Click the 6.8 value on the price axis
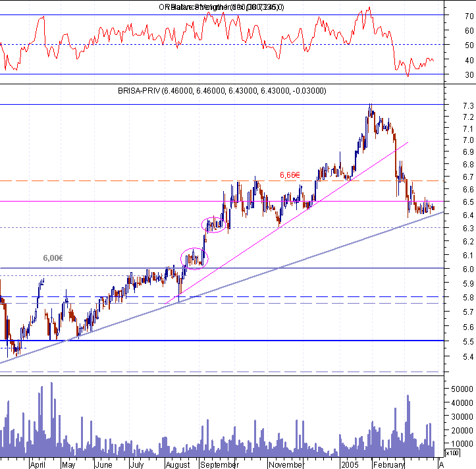476x469 pixels. click(468, 164)
